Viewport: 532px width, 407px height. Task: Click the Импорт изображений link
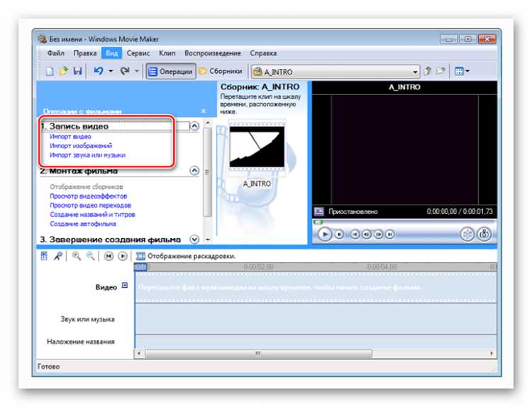pos(81,146)
